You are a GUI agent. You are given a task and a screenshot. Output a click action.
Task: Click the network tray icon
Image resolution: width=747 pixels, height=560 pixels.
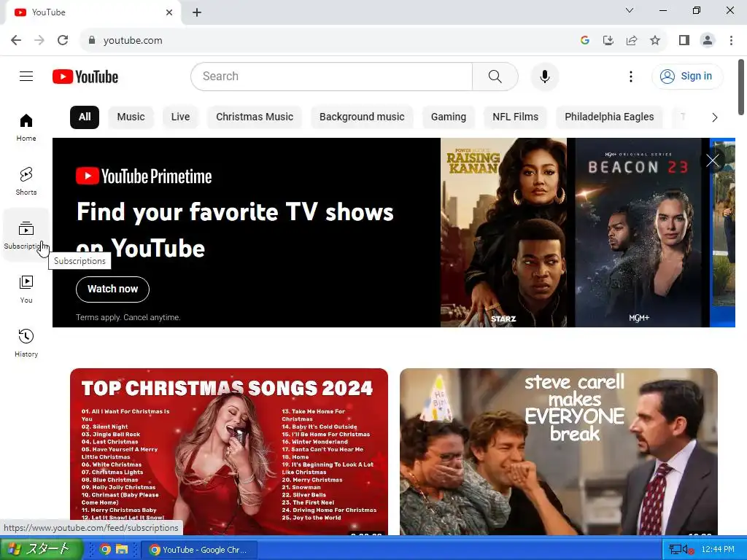[x=675, y=550]
